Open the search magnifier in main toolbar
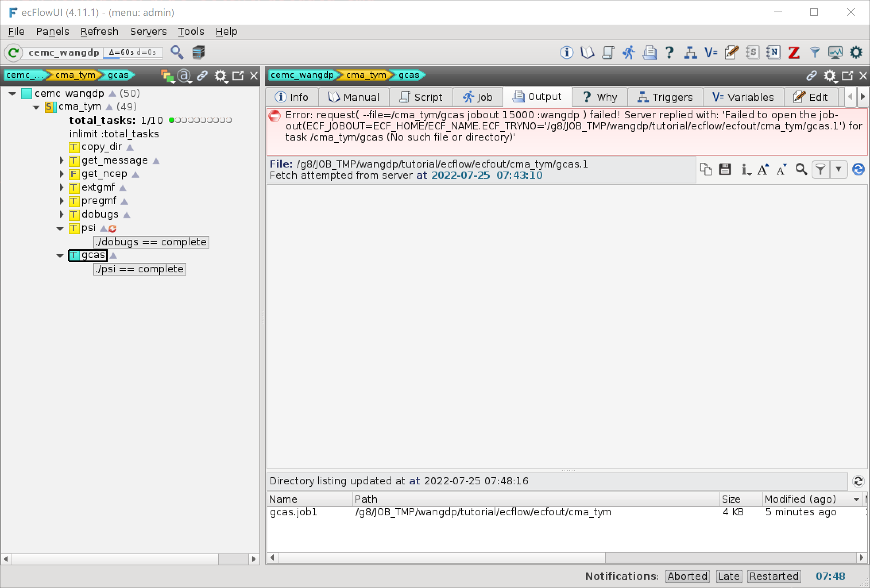 pos(177,52)
